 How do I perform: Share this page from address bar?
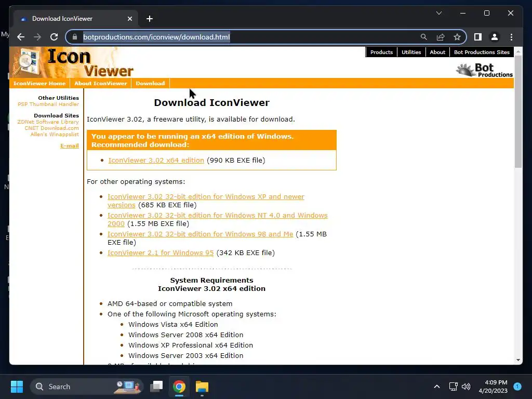(x=441, y=37)
